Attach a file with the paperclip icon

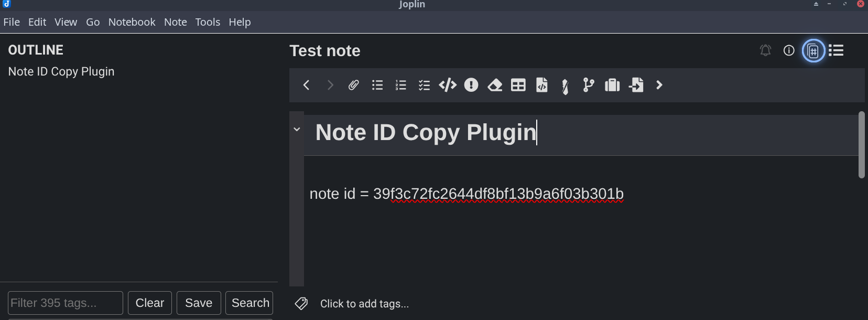[354, 85]
